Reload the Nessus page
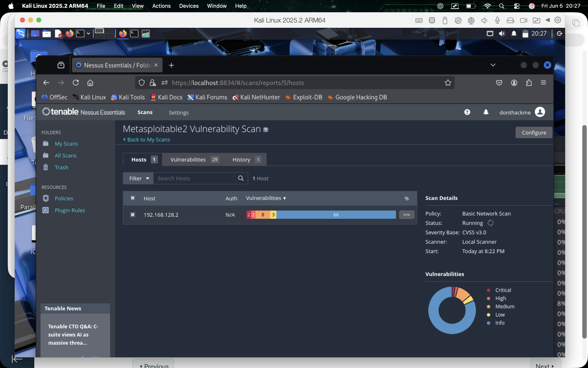 click(76, 83)
